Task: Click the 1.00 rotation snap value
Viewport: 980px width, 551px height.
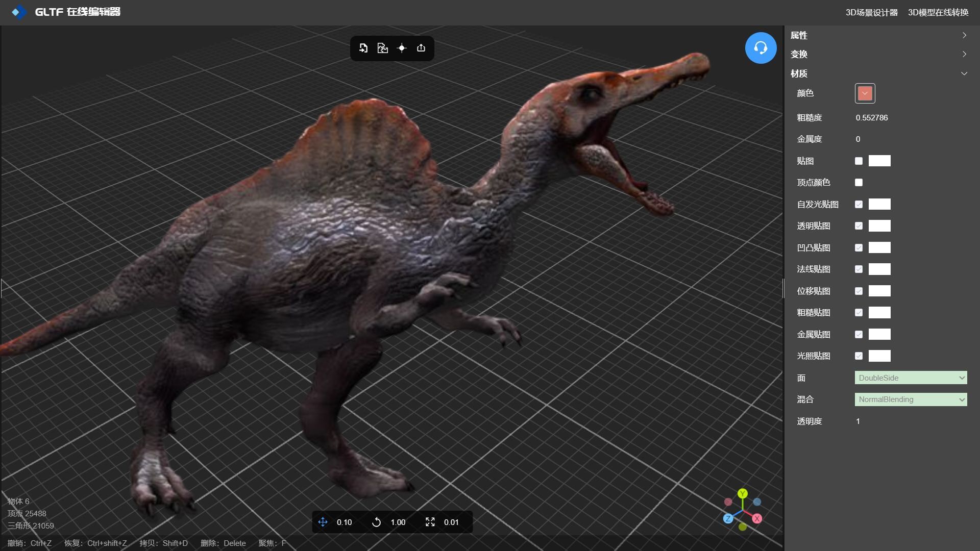Action: (x=398, y=522)
